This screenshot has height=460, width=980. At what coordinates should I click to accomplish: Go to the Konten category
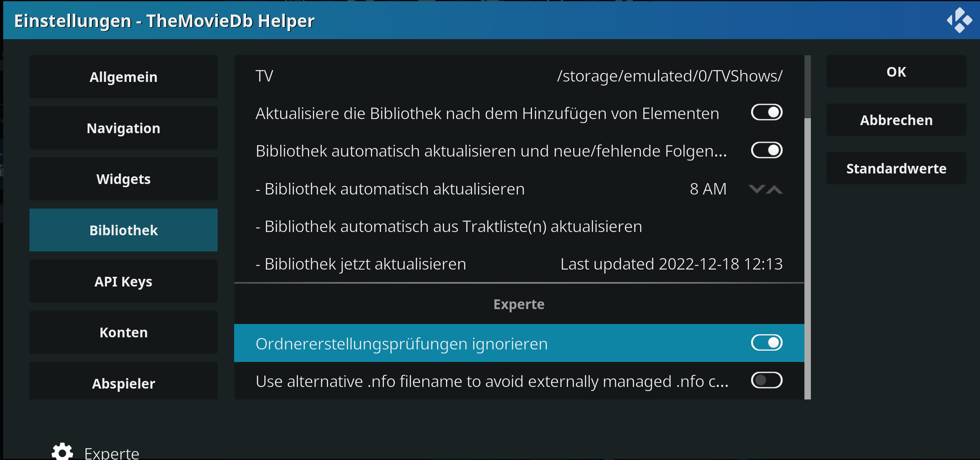124,332
